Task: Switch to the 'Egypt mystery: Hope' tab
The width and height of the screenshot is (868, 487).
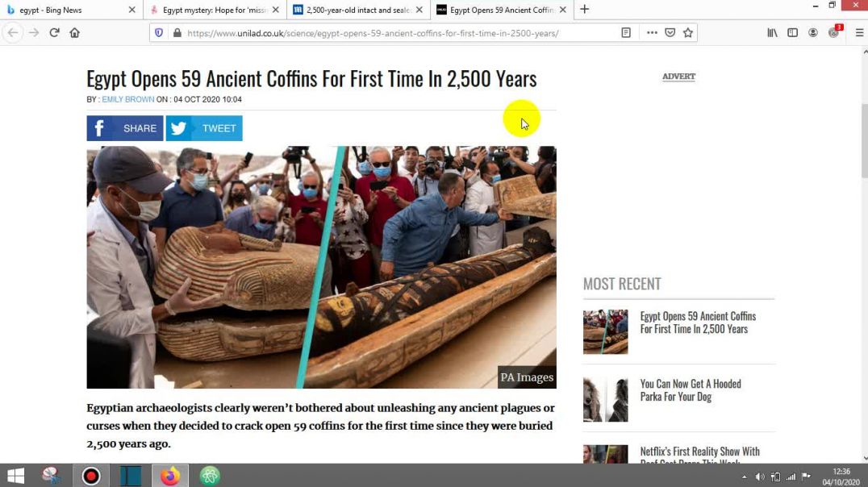Action: 215,10
